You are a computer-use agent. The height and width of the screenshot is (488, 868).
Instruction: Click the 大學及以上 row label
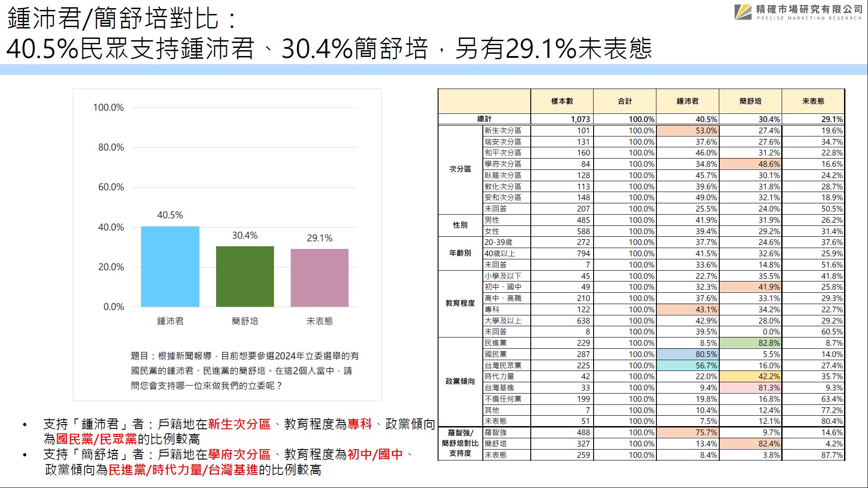pos(503,320)
